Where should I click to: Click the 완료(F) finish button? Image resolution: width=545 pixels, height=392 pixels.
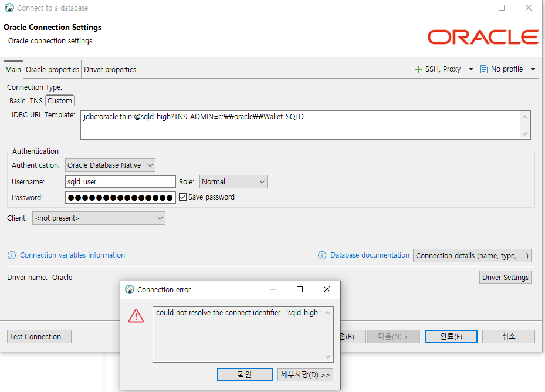pos(451,337)
